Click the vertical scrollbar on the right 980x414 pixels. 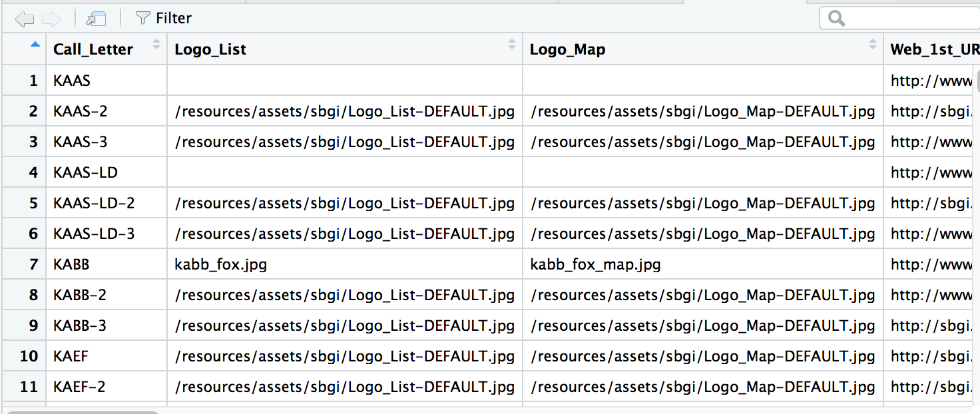coord(977,80)
